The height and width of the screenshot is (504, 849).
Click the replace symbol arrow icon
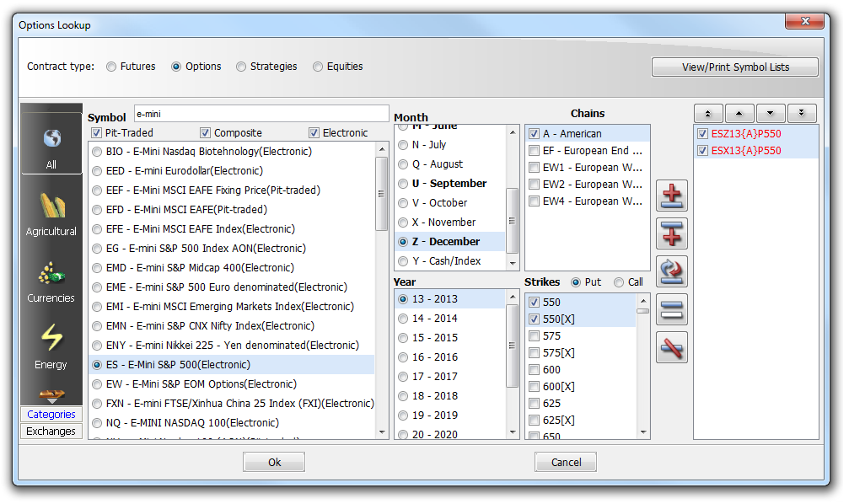[x=671, y=271]
